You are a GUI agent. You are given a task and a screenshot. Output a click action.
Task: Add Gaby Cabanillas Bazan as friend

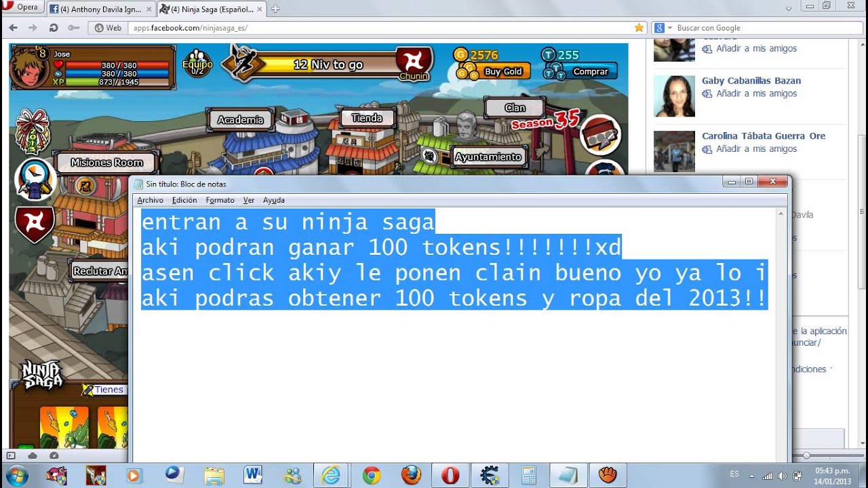click(x=756, y=94)
